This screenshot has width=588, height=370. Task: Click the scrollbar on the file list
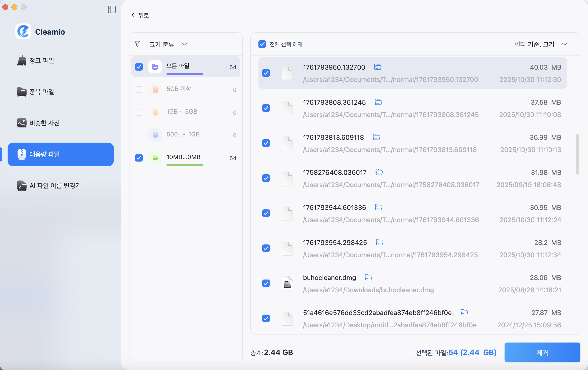[577, 154]
